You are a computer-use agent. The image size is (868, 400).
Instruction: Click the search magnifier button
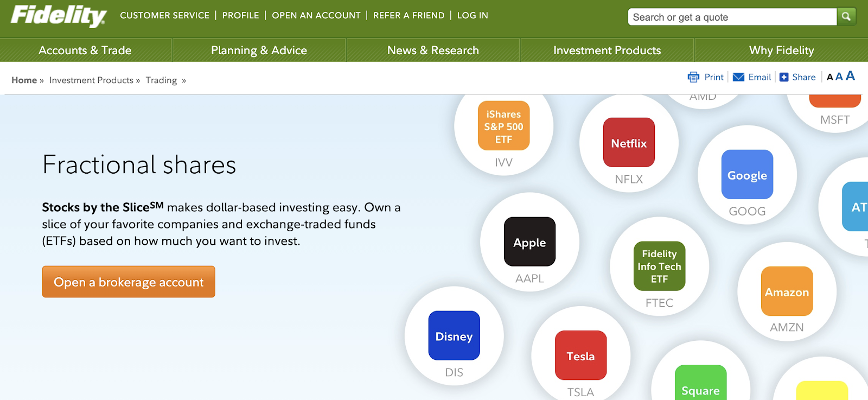tap(846, 17)
